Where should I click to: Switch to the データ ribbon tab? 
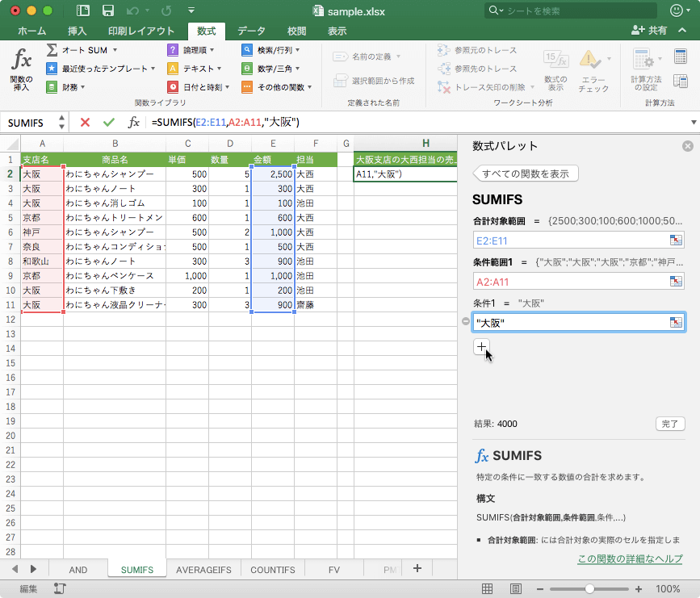click(251, 31)
